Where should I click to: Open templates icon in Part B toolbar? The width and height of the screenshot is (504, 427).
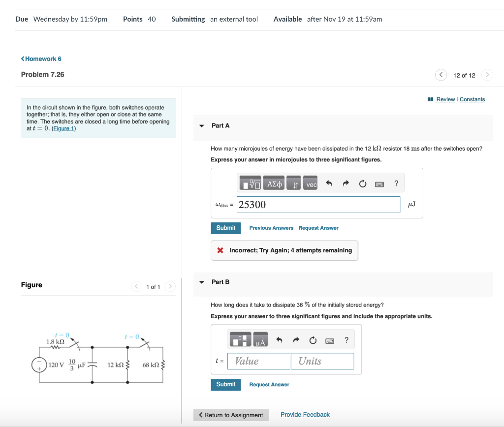(x=240, y=340)
